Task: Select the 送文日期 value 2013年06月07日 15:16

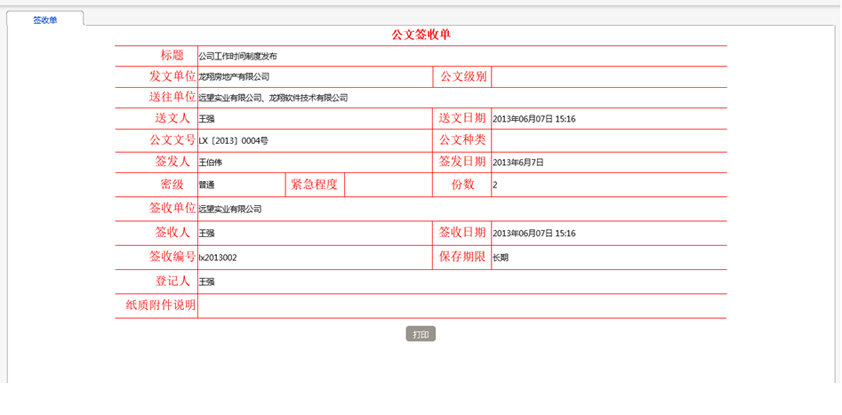Action: (534, 119)
